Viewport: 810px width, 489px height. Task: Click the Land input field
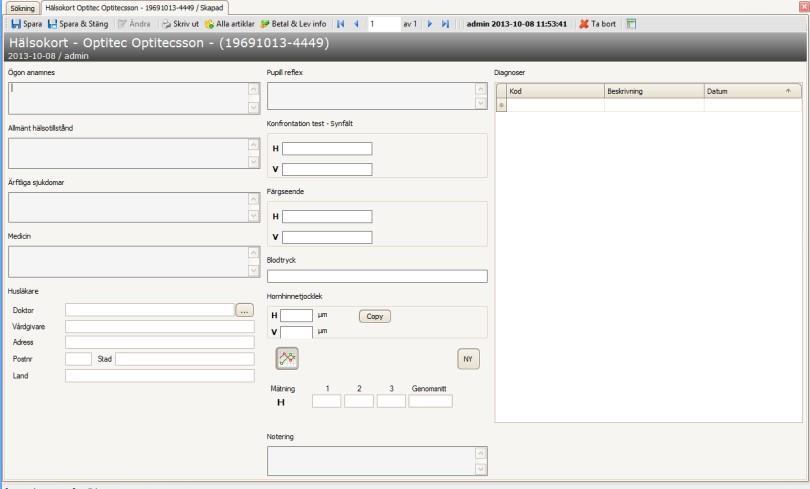(x=160, y=375)
